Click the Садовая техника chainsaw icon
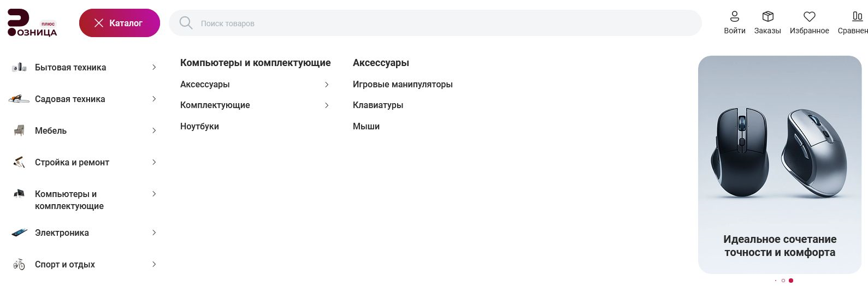868x286 pixels. [19, 99]
